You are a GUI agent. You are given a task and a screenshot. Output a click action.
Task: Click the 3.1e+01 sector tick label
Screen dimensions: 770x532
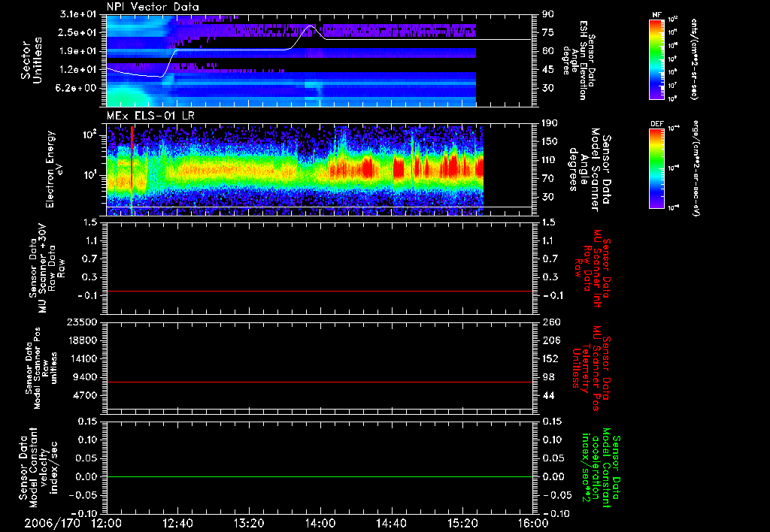(x=79, y=14)
